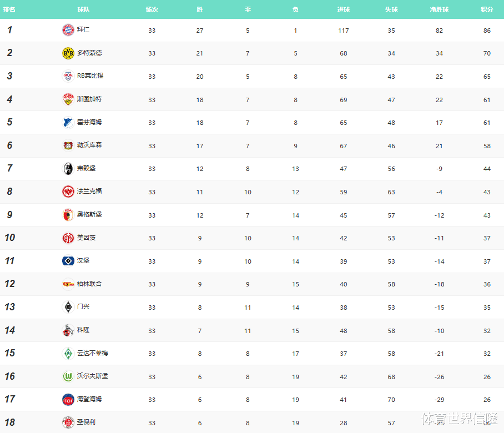The image size is (504, 433).
Task: Sort by the 积分 column header
Action: [487, 9]
